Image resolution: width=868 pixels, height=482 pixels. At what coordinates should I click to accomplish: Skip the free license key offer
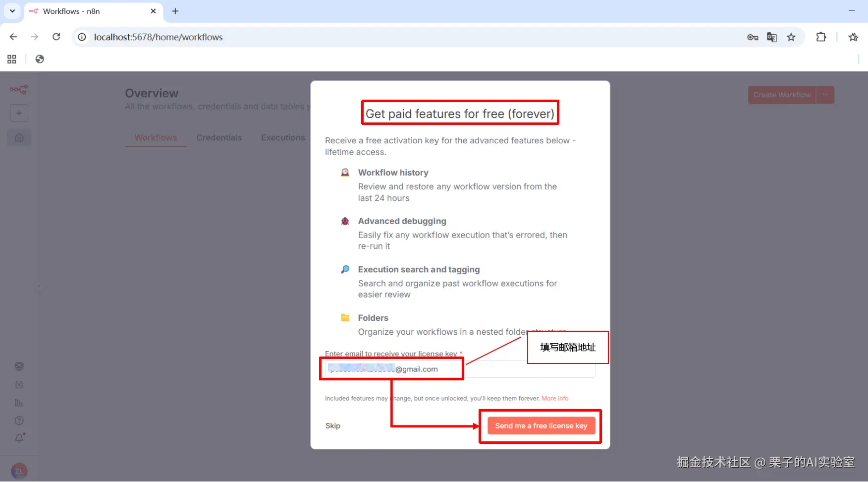pos(333,426)
